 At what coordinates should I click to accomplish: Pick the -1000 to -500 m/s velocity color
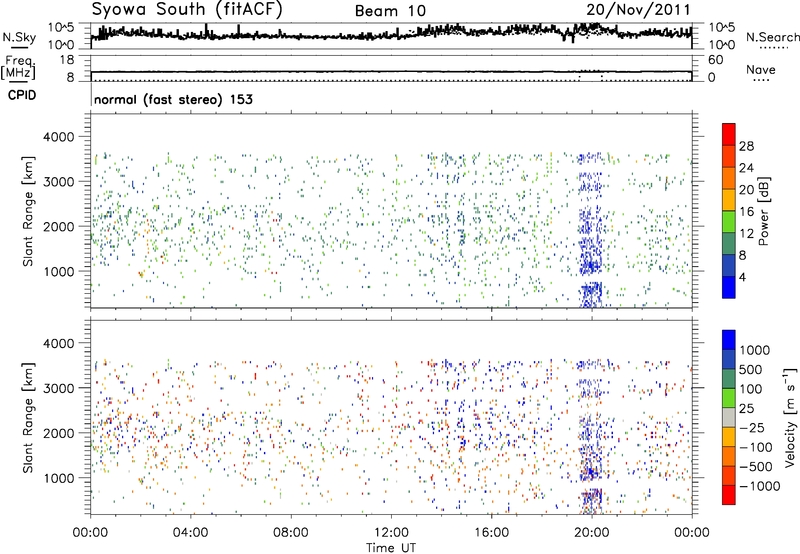pyautogui.click(x=729, y=476)
